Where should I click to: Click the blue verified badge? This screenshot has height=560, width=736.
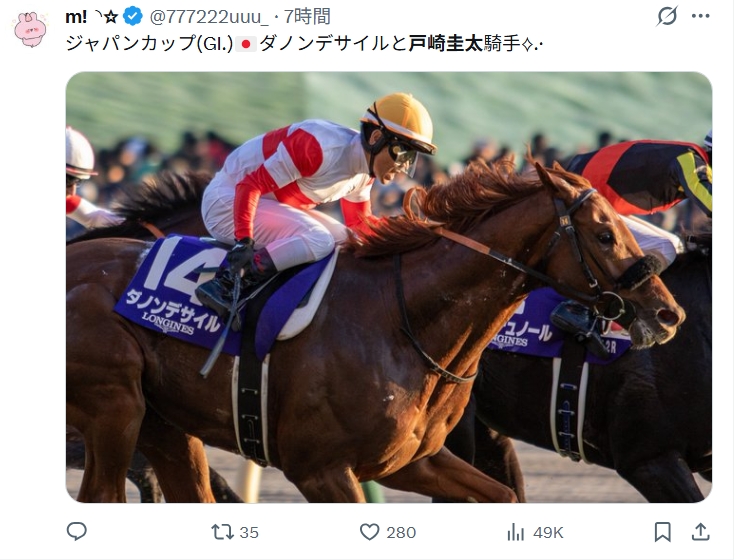coord(133,17)
